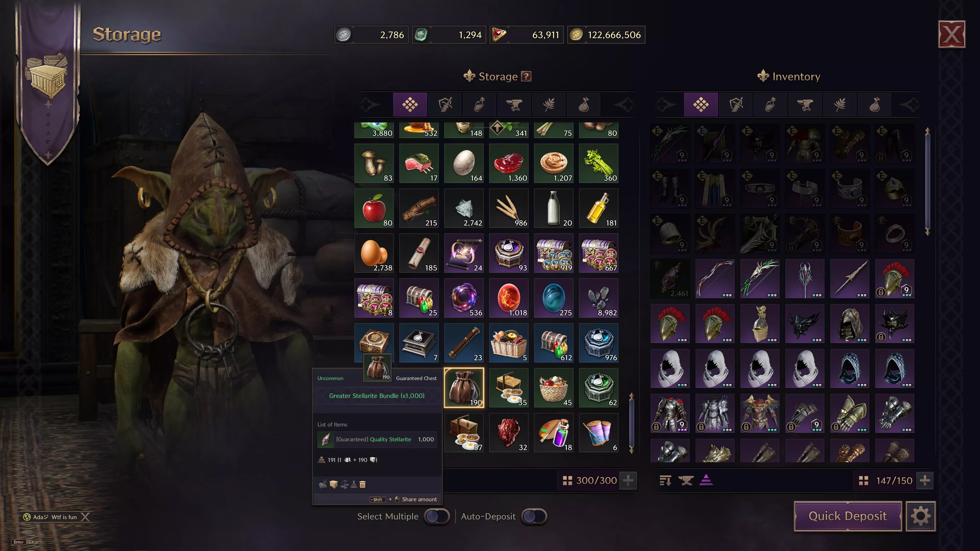The height and width of the screenshot is (551, 980).
Task: Select the red apple item in storage
Action: point(374,208)
